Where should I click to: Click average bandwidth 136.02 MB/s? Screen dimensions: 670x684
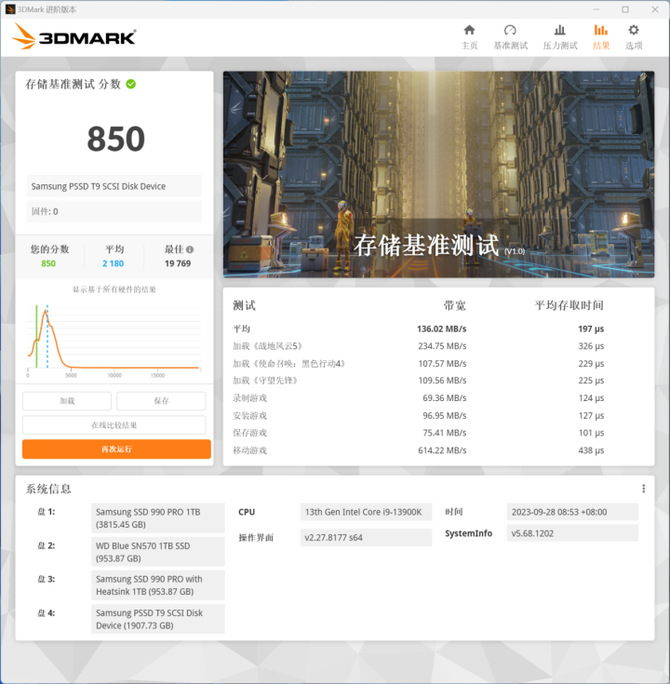tap(441, 329)
